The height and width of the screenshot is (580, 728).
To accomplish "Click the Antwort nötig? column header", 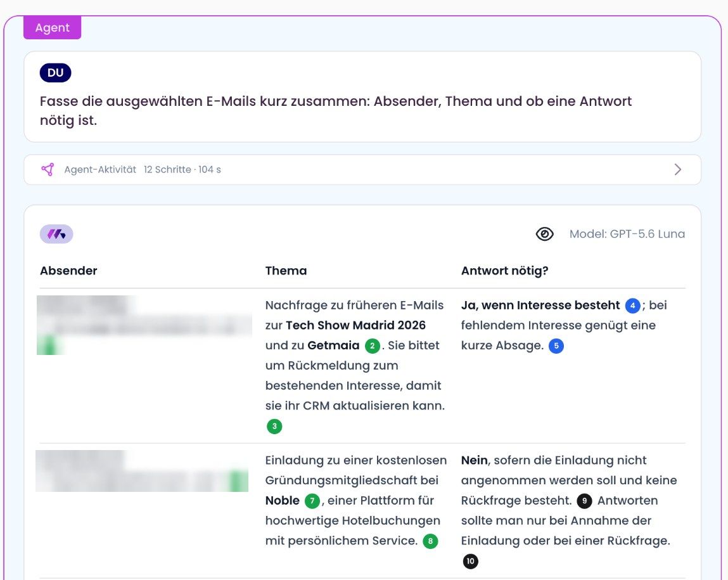I will pos(505,271).
